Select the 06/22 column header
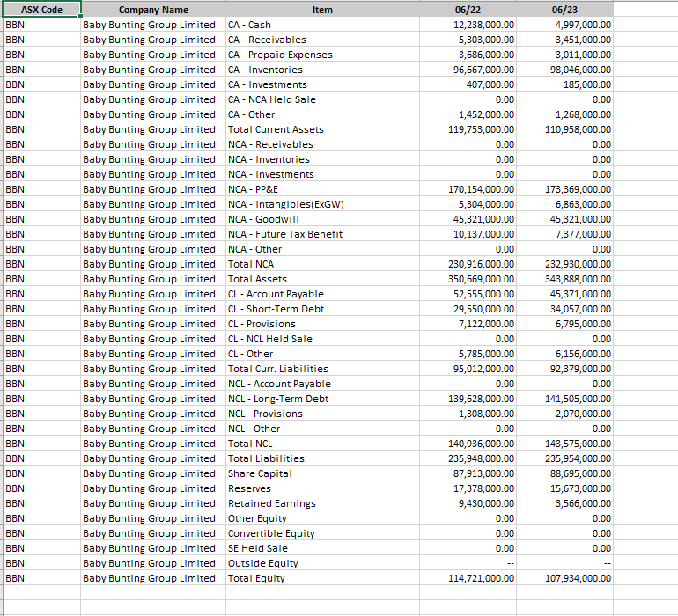Image resolution: width=678 pixels, height=616 pixels. point(468,10)
